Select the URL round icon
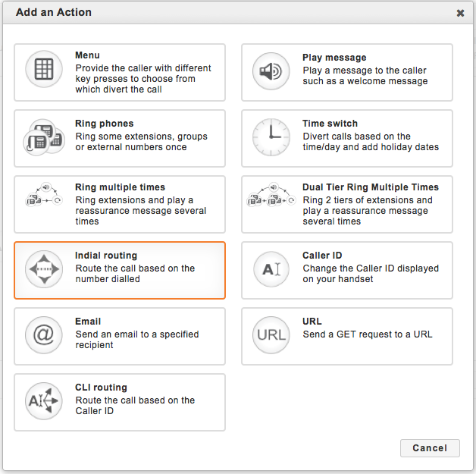The height and width of the screenshot is (474, 476). (271, 335)
